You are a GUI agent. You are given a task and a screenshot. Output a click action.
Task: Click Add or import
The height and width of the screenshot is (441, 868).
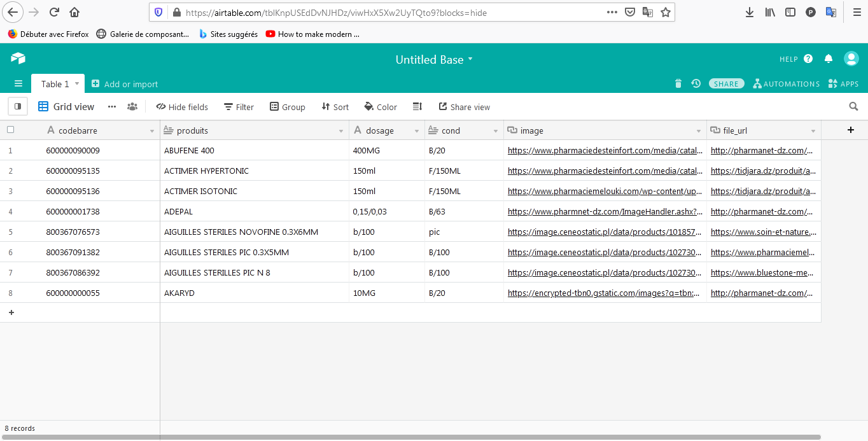(125, 84)
